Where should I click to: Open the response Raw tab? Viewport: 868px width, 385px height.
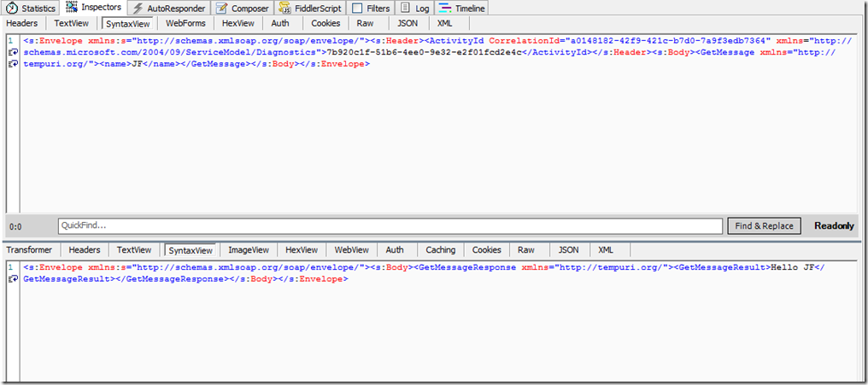click(526, 250)
